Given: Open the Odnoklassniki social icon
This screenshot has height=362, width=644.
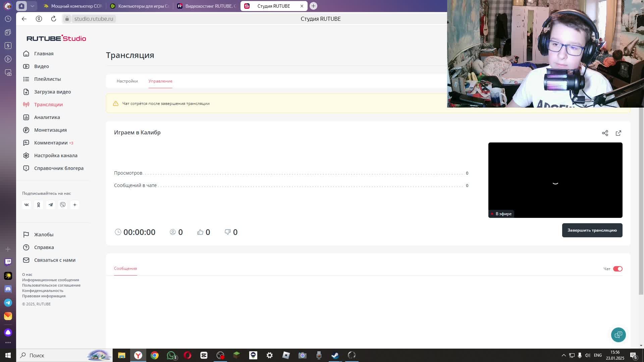Looking at the screenshot, I should pyautogui.click(x=39, y=205).
